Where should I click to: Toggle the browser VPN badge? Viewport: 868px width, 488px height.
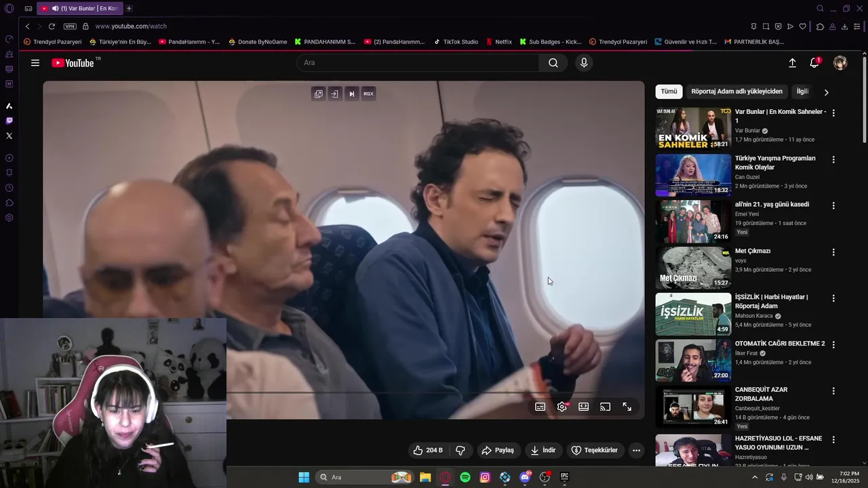(70, 26)
